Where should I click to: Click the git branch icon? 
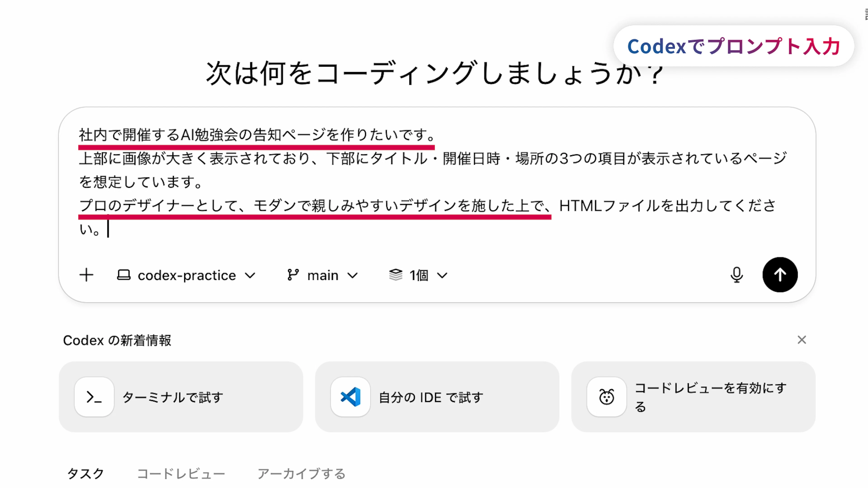tap(293, 275)
